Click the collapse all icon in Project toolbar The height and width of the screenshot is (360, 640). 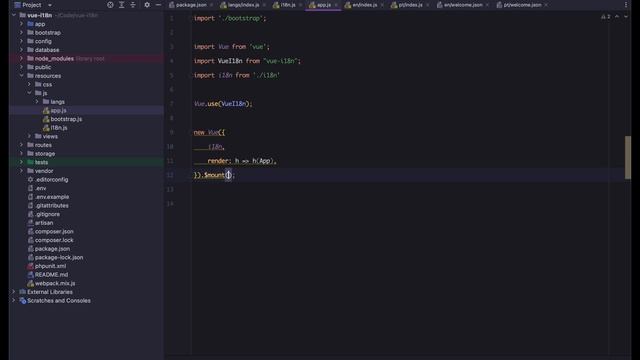[x=133, y=5]
